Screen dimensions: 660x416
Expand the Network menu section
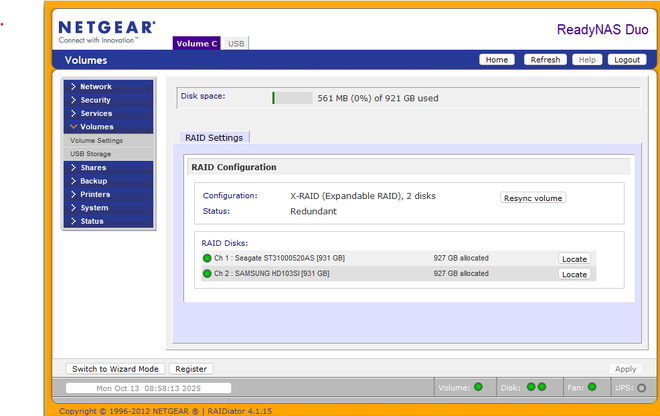109,86
